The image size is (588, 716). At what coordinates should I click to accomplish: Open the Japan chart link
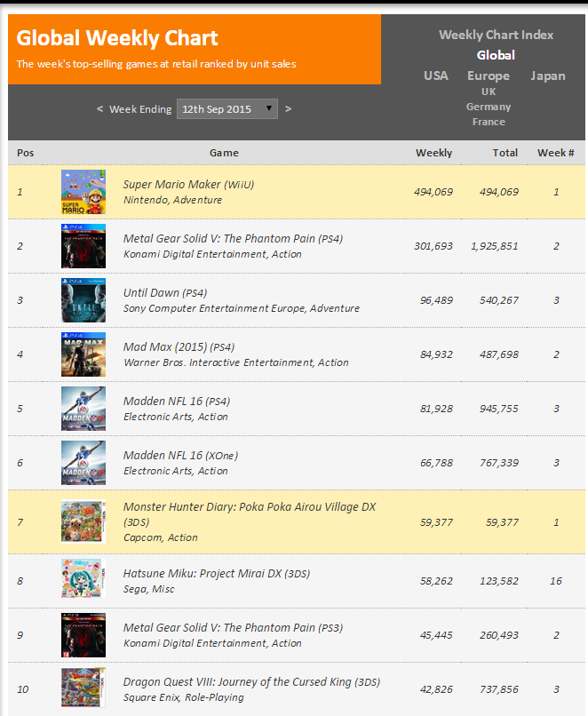point(548,76)
